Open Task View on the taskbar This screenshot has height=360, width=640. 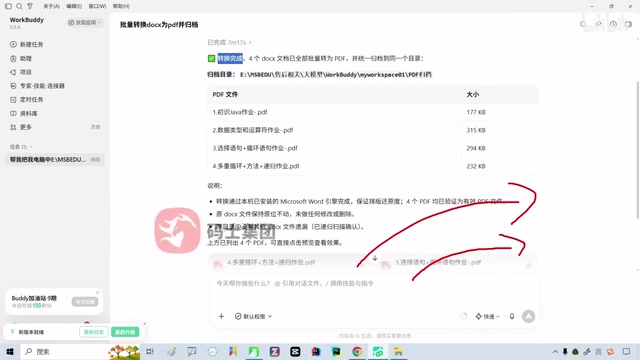(x=150, y=351)
